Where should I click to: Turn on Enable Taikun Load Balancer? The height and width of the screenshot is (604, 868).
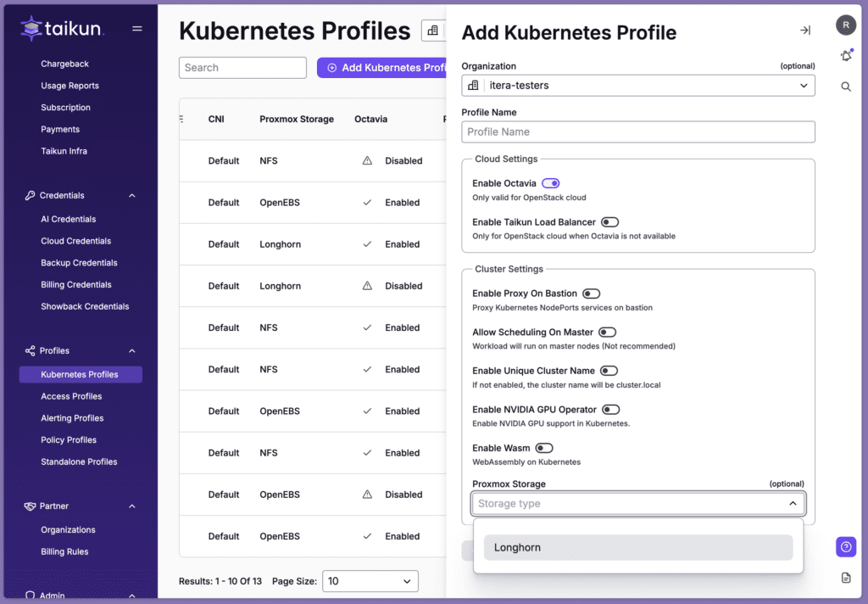[x=609, y=222]
